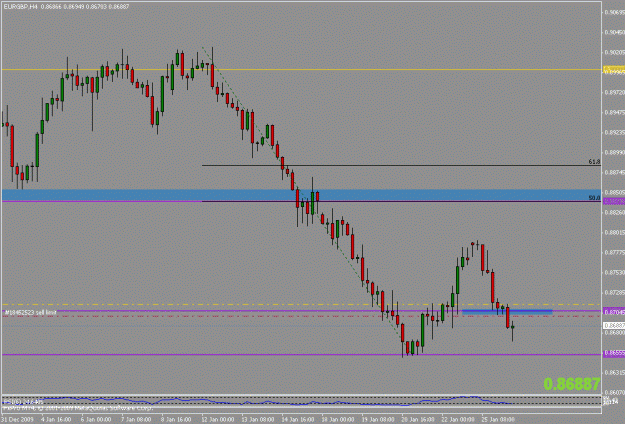Click the 0.90205 price scale label

pos(614,52)
